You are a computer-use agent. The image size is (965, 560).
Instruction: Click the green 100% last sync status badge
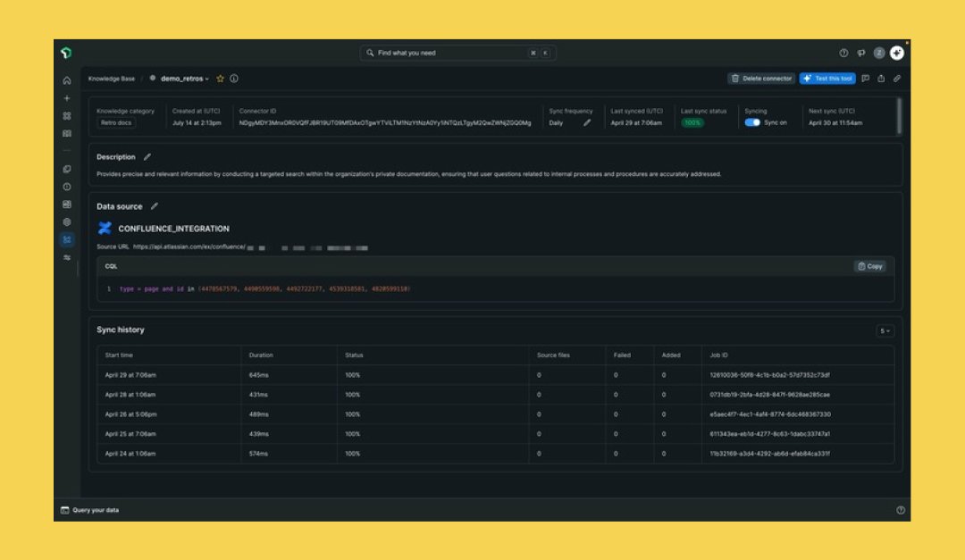pos(692,122)
